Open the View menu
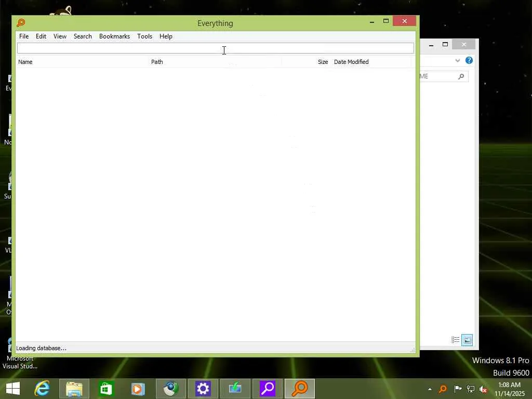The height and width of the screenshot is (399, 532). [x=60, y=36]
